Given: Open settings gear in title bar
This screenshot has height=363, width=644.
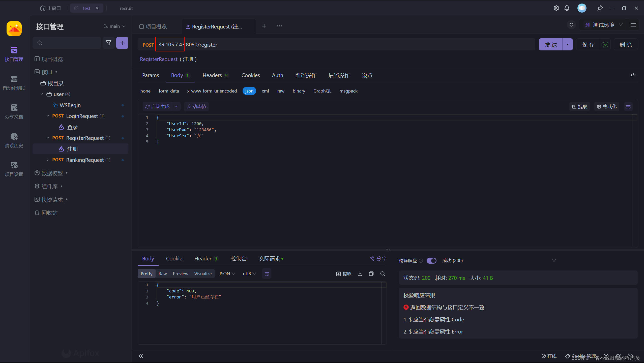Looking at the screenshot, I should (556, 8).
